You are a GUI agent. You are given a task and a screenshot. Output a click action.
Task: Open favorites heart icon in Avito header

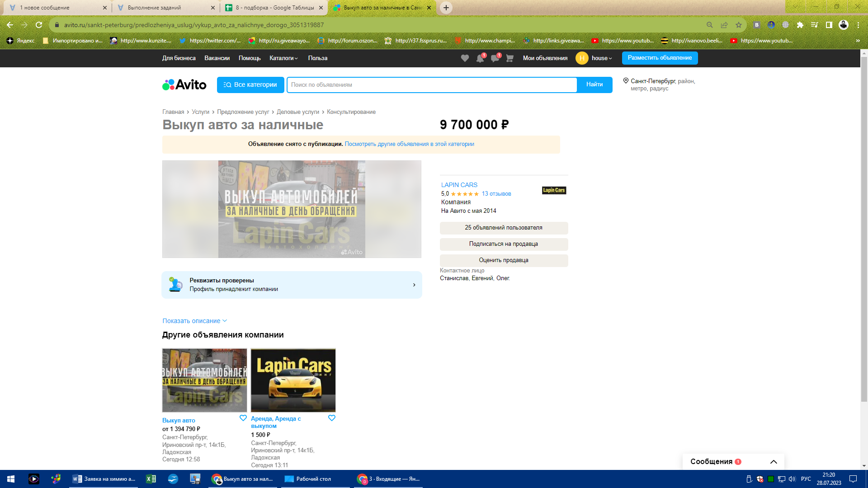(465, 58)
